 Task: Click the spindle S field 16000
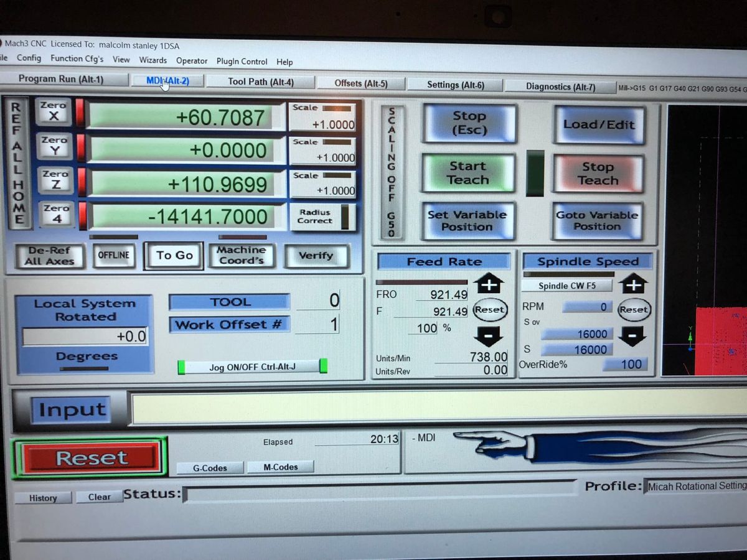click(x=576, y=350)
